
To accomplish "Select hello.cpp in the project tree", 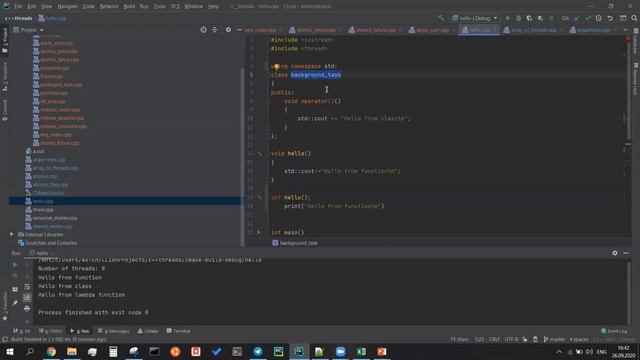I will tap(43, 201).
